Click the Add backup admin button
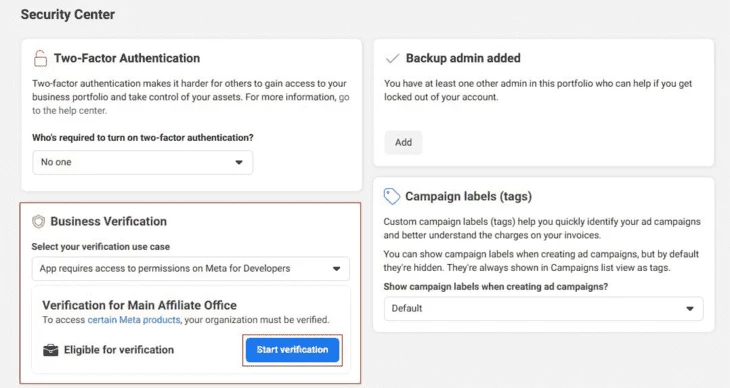 (x=403, y=143)
